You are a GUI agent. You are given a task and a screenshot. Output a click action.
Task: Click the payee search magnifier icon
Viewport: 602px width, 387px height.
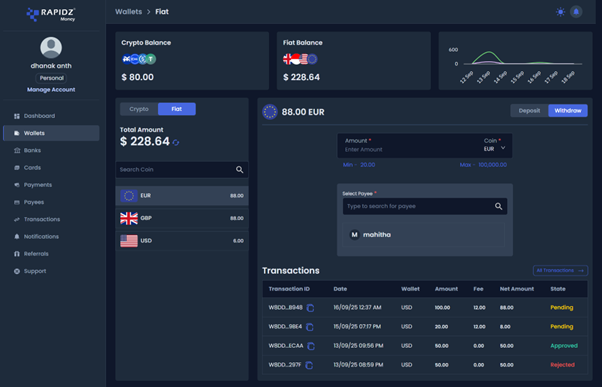coord(498,207)
